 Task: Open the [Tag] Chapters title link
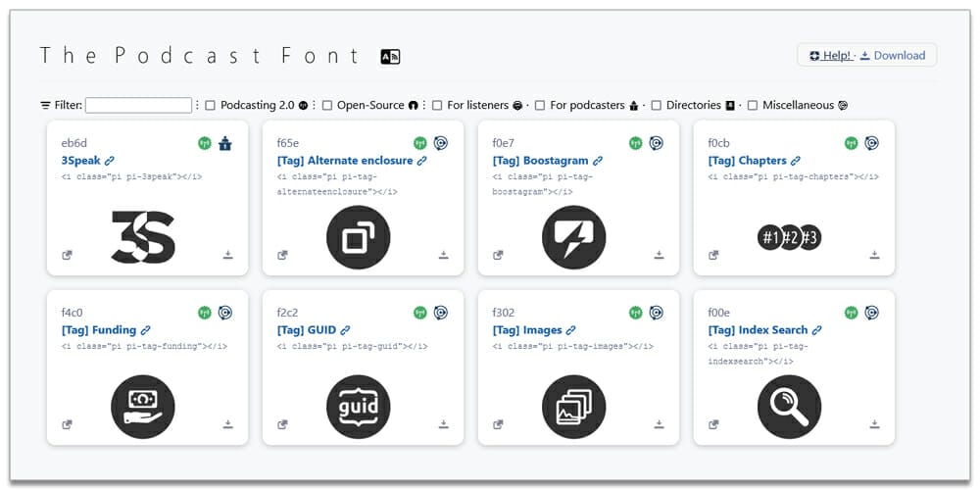pyautogui.click(x=748, y=161)
